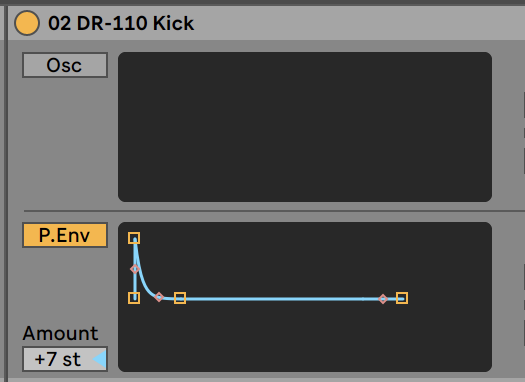Select the final end square breakpoint
The height and width of the screenshot is (382, 525).
tap(402, 298)
